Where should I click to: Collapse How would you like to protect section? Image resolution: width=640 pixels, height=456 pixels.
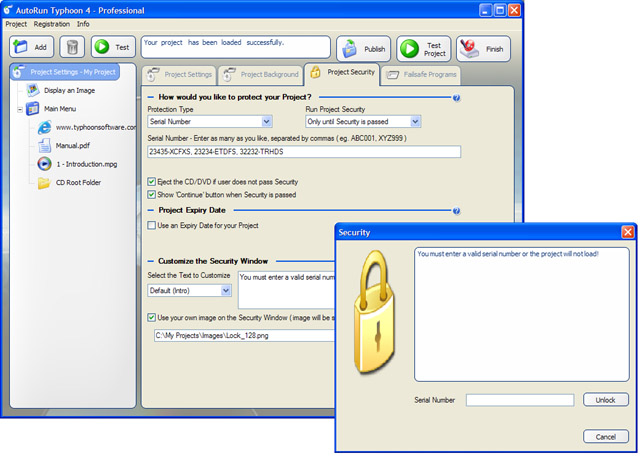pos(151,97)
